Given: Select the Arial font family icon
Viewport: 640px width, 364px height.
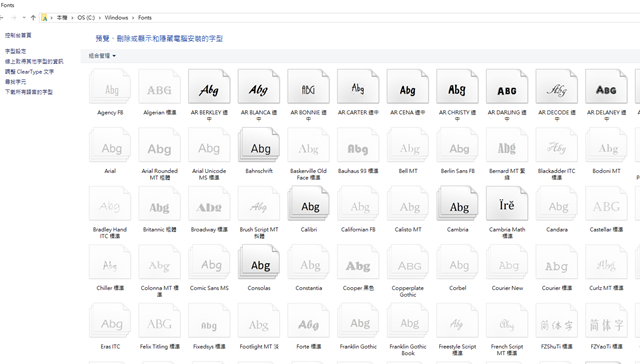Looking at the screenshot, I should [110, 145].
